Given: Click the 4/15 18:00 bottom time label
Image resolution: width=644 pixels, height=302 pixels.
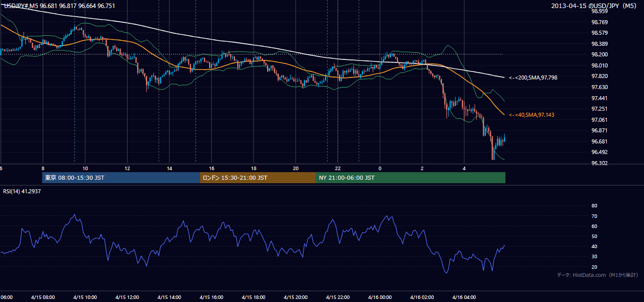Looking at the screenshot, I should point(253,297).
